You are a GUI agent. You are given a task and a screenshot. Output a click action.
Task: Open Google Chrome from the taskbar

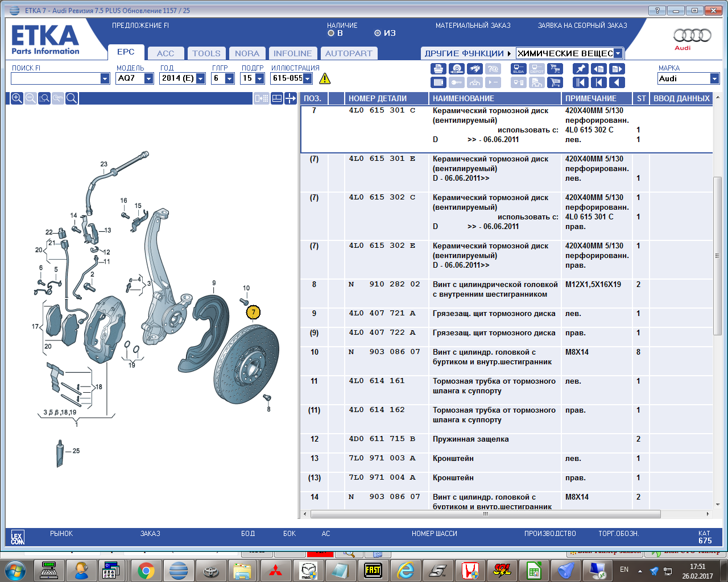point(146,571)
